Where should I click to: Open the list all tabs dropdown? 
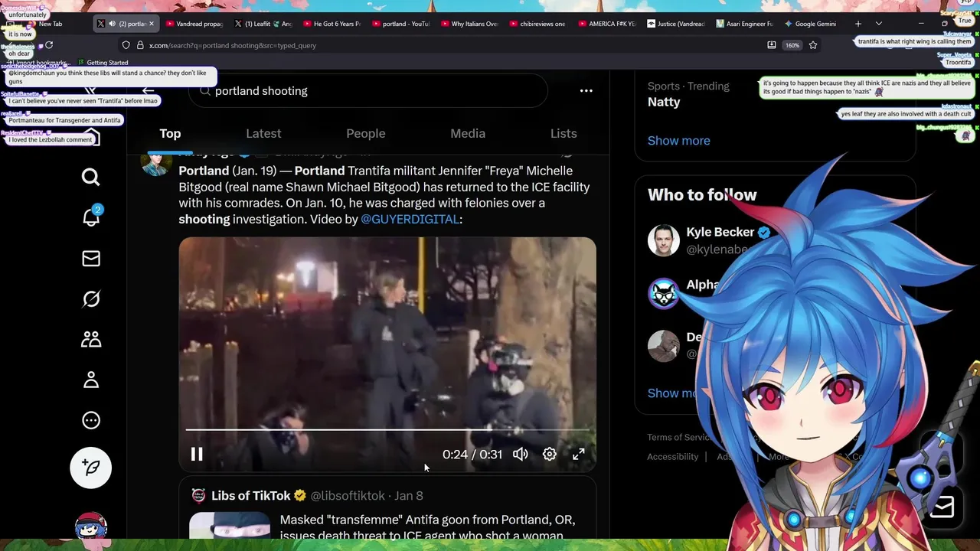coord(879,24)
